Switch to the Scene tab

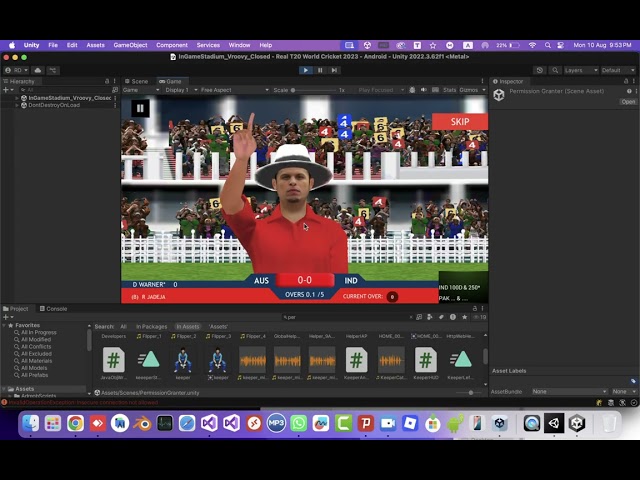(x=137, y=81)
